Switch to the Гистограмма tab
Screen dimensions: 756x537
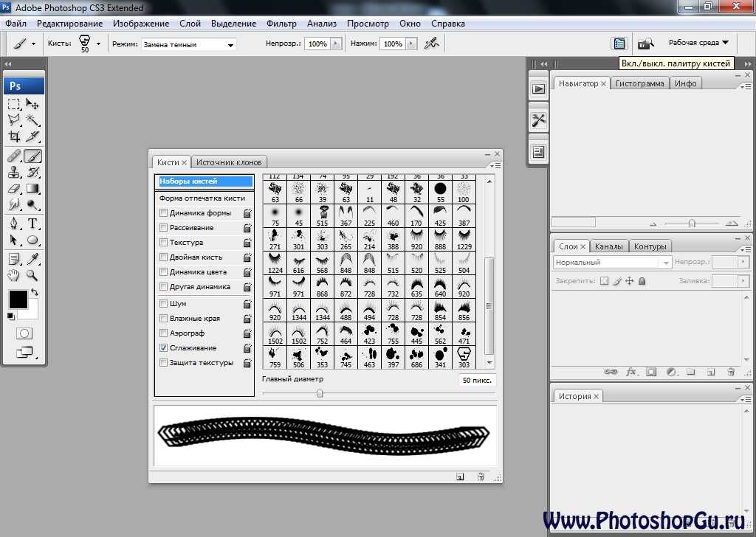(x=640, y=83)
